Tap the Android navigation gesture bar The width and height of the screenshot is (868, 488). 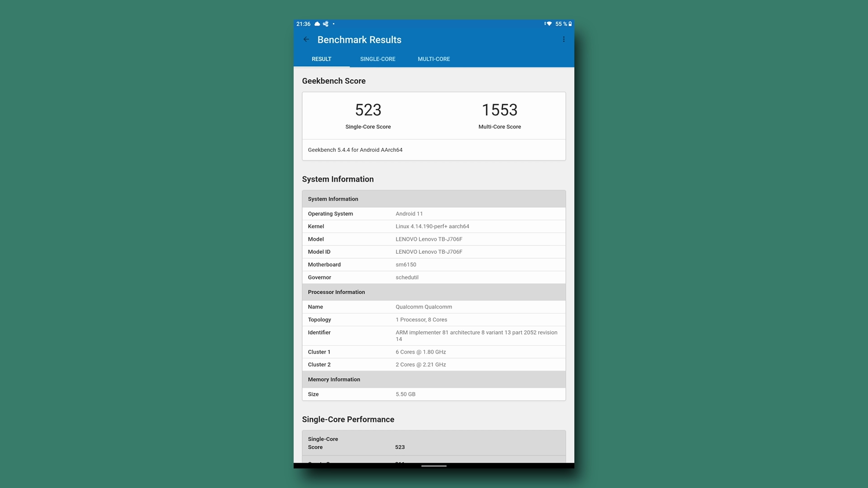coord(434,466)
